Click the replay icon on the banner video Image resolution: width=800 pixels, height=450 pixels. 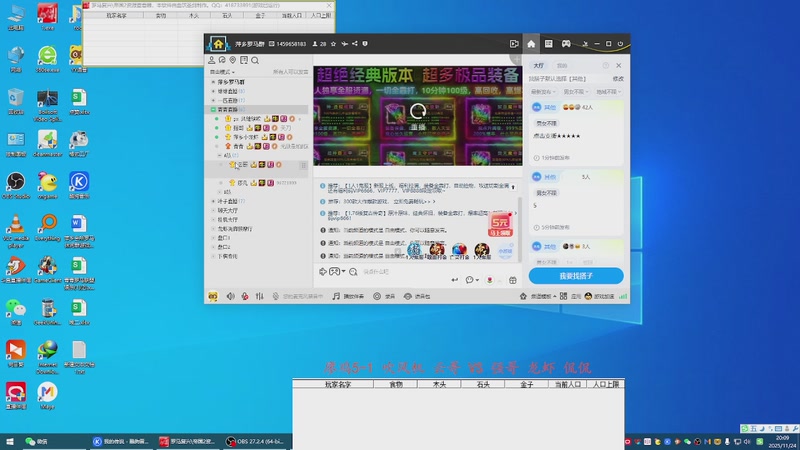tap(418, 112)
